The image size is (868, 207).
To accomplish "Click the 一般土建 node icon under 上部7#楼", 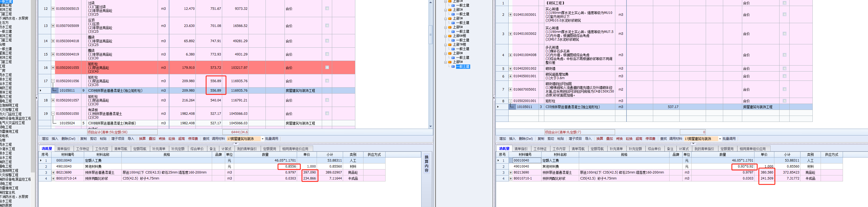I will [x=453, y=49].
